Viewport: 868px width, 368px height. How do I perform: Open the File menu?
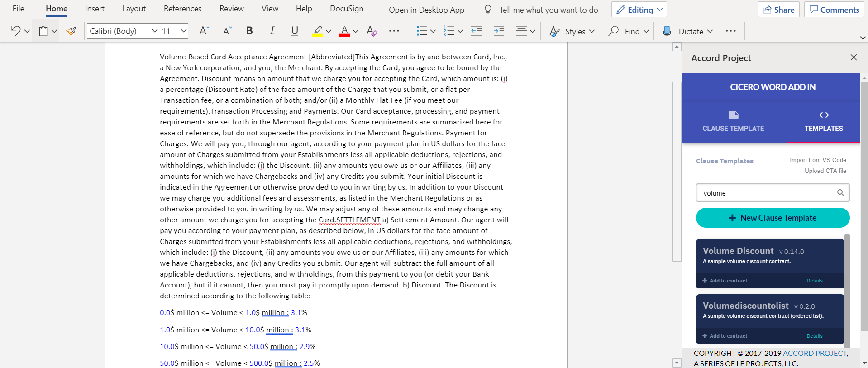pyautogui.click(x=19, y=9)
